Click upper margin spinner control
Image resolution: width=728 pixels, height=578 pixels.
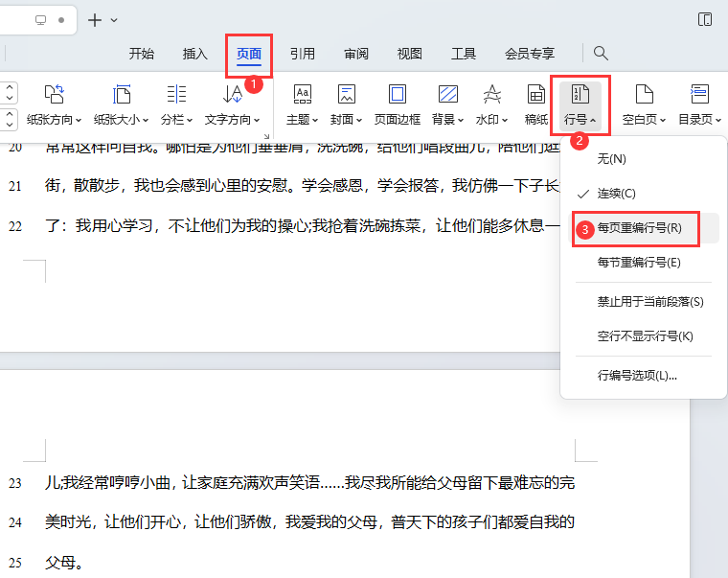pos(10,92)
